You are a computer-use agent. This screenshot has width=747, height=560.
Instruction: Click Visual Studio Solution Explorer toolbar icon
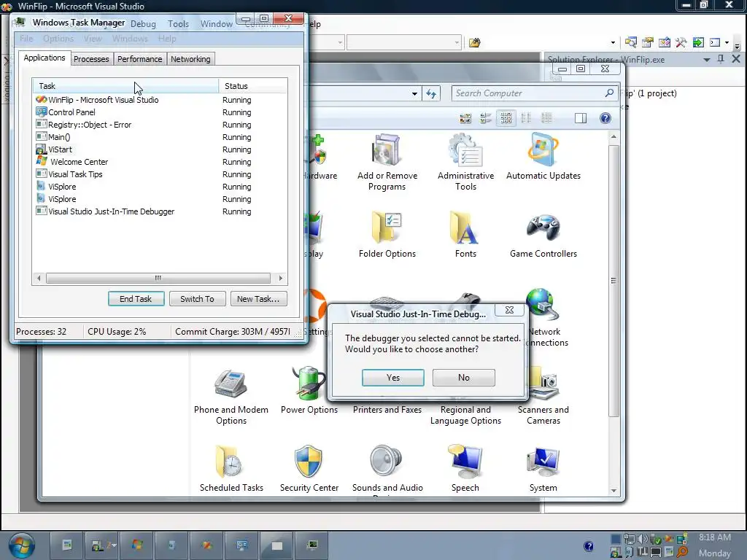coord(631,43)
